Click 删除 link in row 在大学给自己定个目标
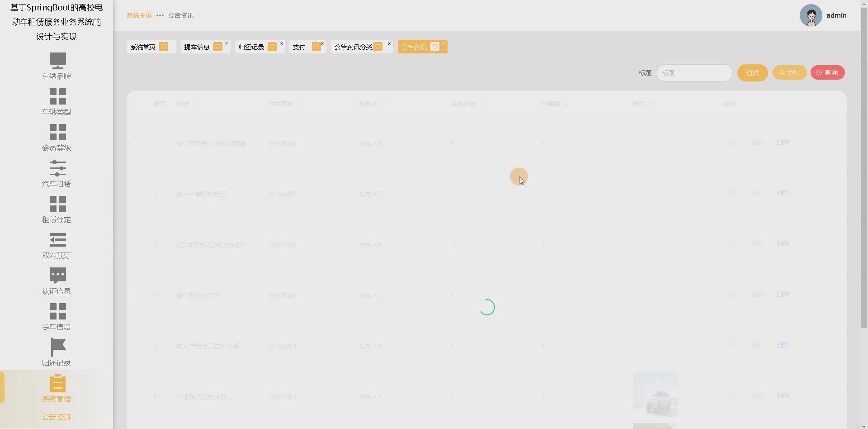The height and width of the screenshot is (429, 868). click(x=783, y=345)
